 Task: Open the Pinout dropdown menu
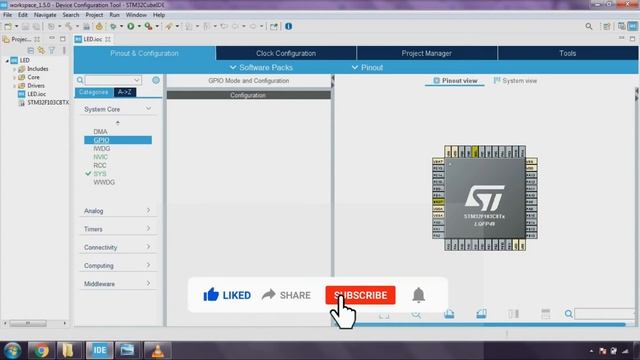[x=367, y=67]
